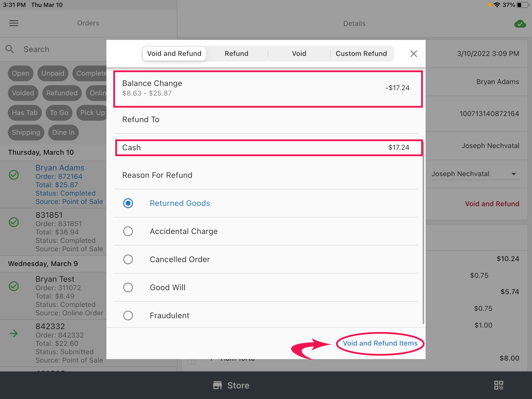
Task: Click the arrow icon for order 842332
Action: pos(14,334)
